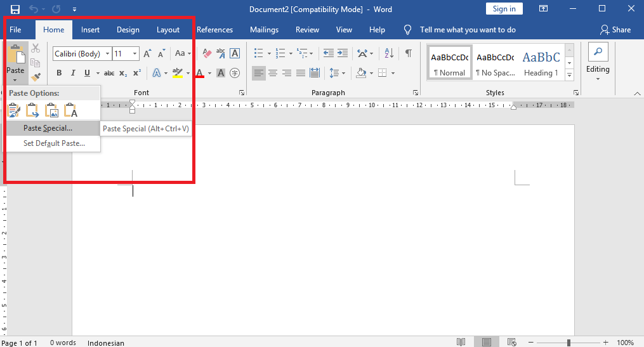Click the Clear All Formatting eraser icon

click(x=207, y=53)
